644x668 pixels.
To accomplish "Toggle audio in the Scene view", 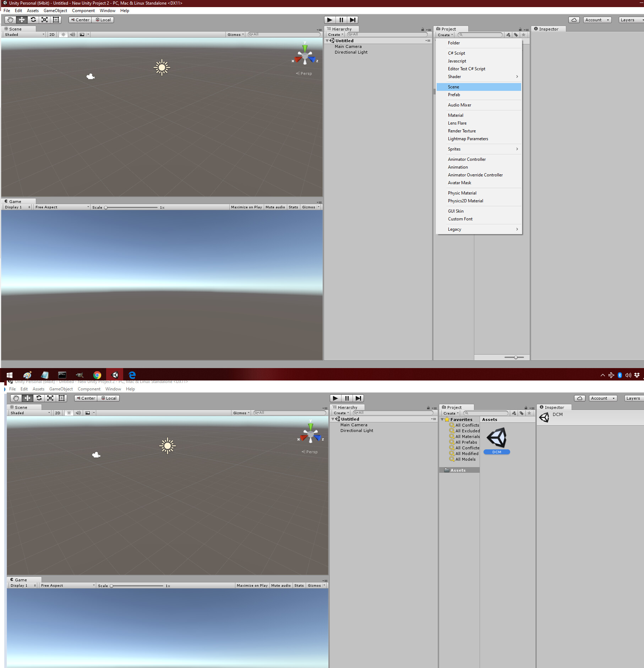I will pyautogui.click(x=72, y=34).
